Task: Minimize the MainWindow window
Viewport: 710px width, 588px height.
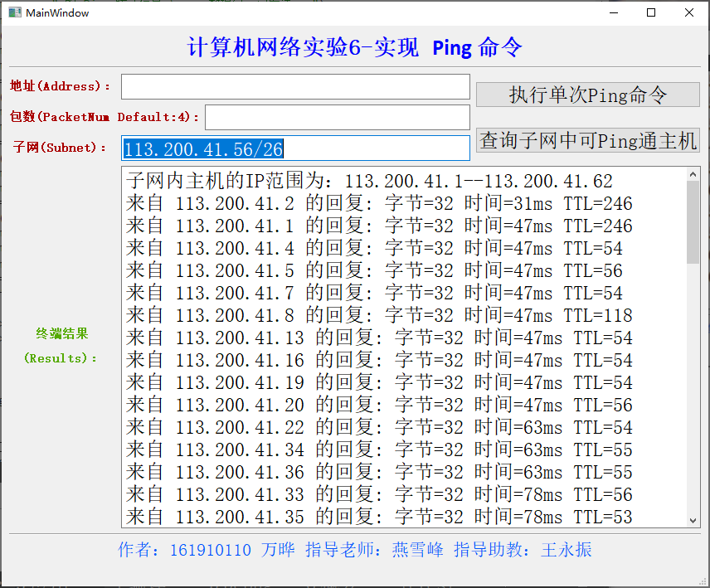Action: [x=614, y=12]
